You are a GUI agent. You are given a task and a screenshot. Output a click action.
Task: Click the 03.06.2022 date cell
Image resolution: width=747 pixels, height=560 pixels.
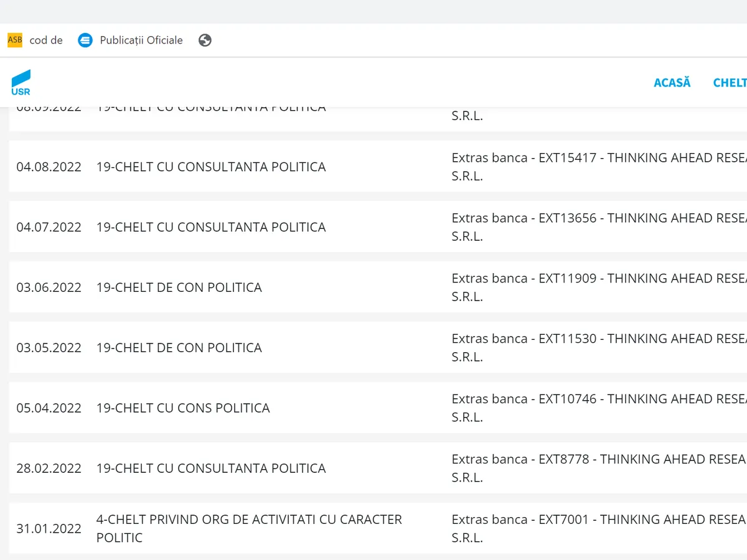click(49, 287)
